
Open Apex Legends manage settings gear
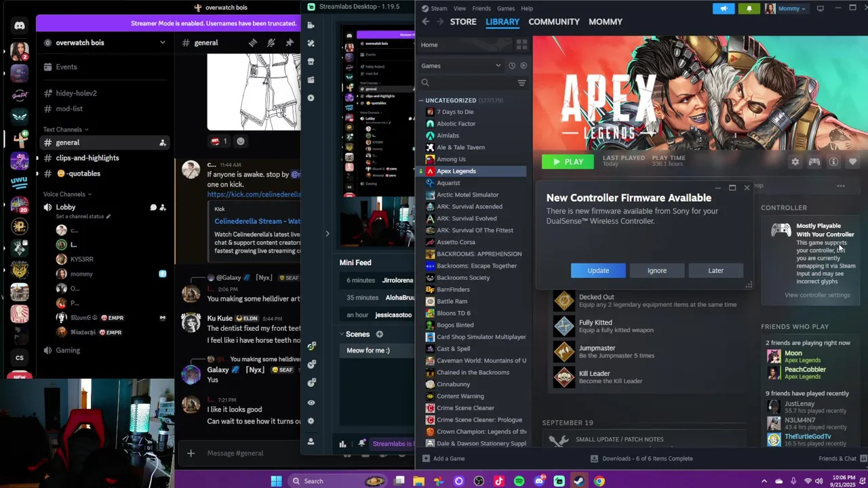[795, 162]
